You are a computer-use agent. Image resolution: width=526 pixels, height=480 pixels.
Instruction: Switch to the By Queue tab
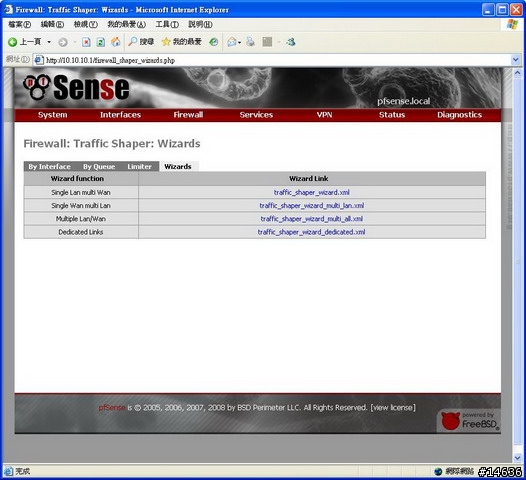[99, 167]
